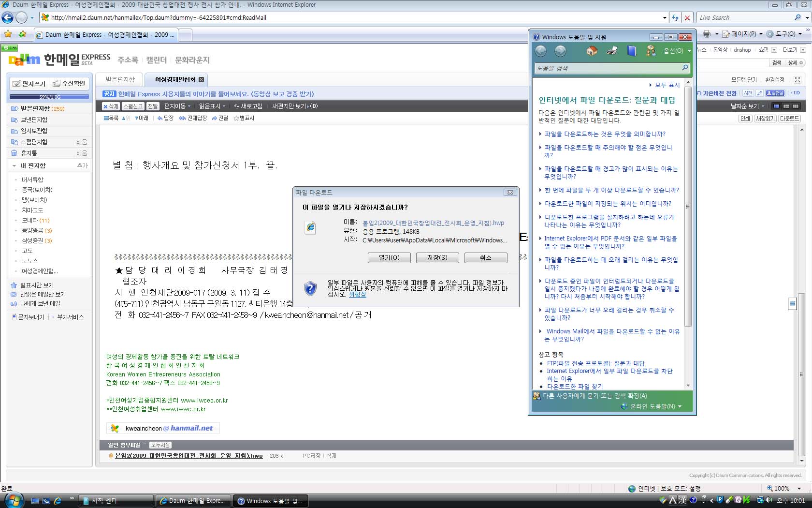812x508 pixels.
Task: Click the magnifier icon in Help search box
Action: [685, 68]
